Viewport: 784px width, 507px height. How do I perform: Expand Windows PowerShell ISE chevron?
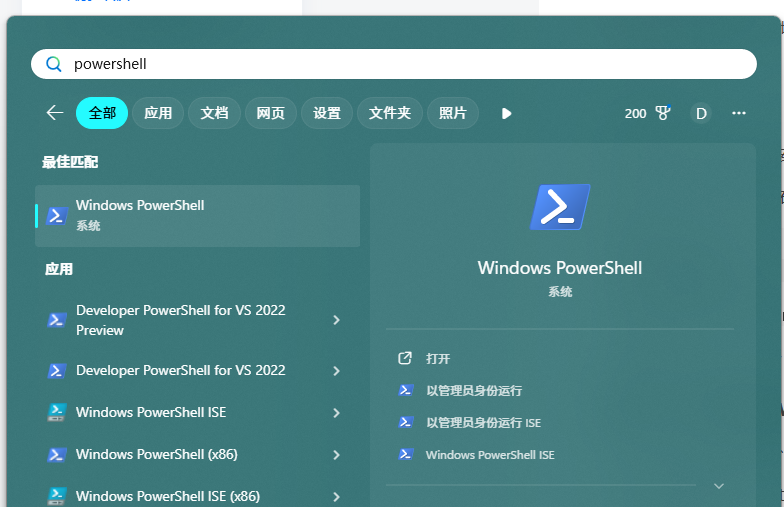pos(336,413)
